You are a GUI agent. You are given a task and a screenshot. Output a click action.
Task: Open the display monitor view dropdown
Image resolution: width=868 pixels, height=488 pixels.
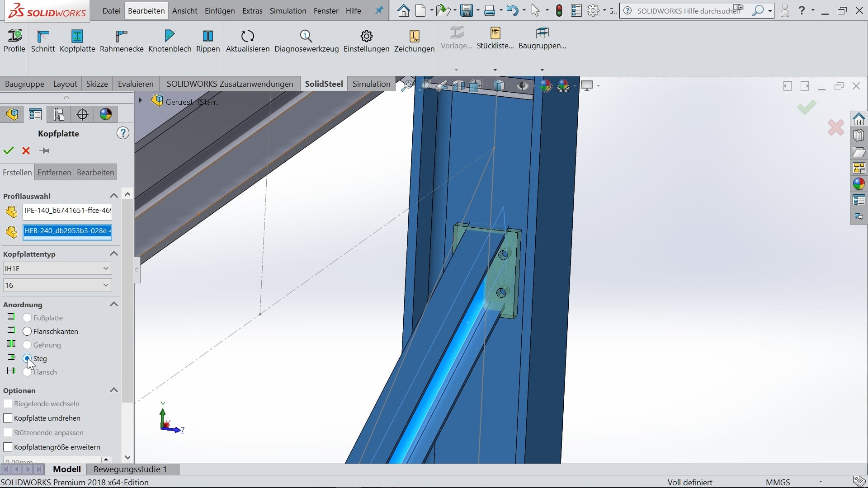[598, 86]
